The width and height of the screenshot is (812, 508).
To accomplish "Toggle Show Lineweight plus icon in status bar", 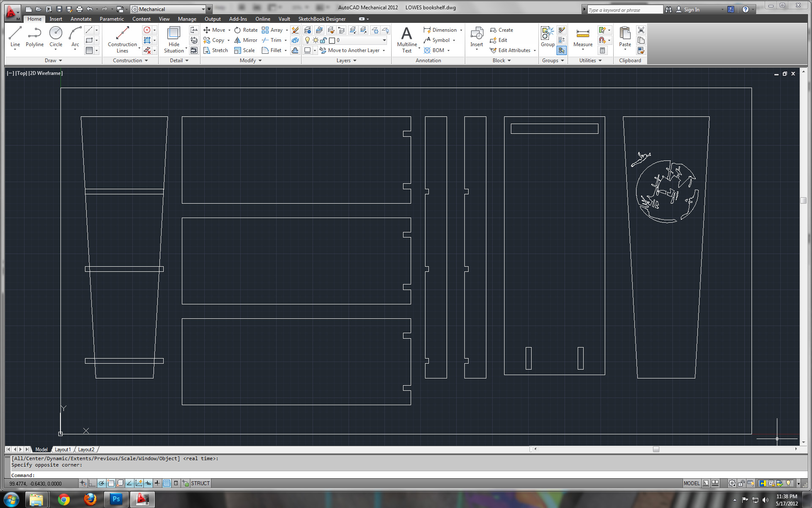I will coord(157,483).
